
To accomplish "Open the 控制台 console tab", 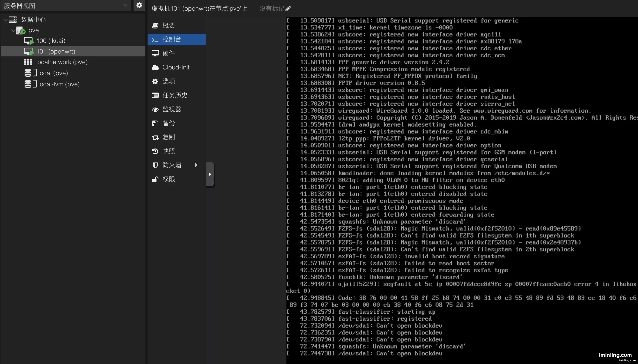I will coord(176,39).
